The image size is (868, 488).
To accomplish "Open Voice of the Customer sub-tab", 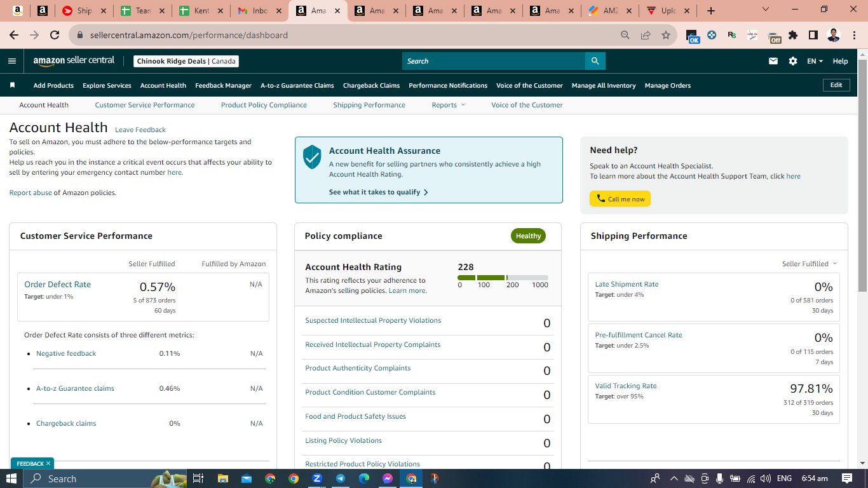I will (x=527, y=105).
